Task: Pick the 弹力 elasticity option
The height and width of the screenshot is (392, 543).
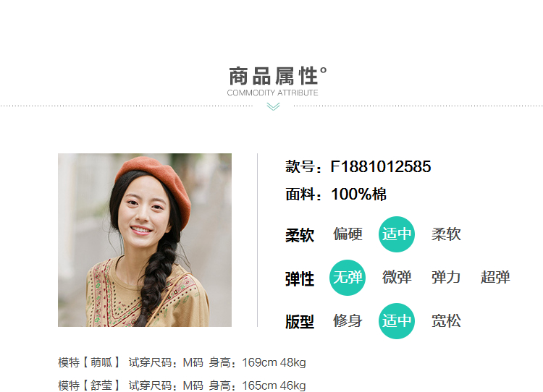Action: (446, 278)
